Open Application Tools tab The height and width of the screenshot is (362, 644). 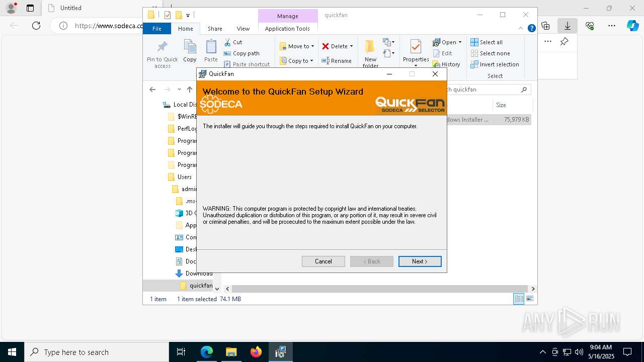click(x=287, y=29)
